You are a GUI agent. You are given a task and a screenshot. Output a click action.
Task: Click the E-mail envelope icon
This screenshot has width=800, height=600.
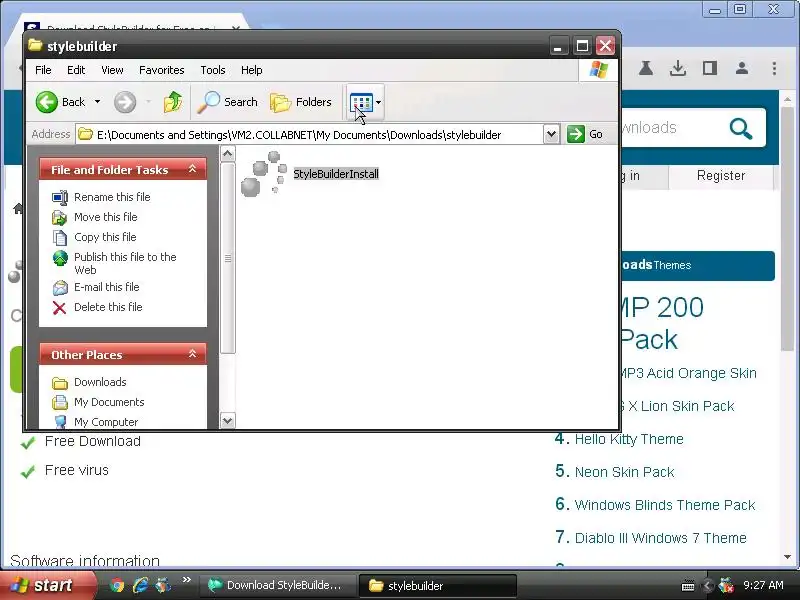point(60,288)
